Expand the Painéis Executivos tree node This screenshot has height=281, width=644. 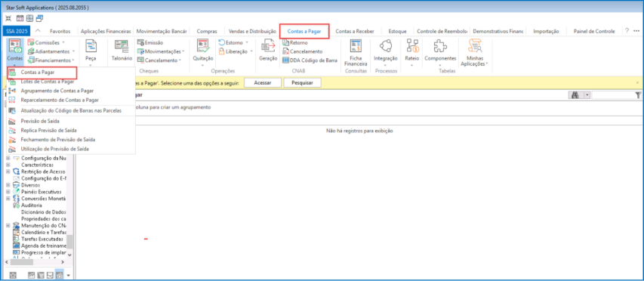point(8,191)
